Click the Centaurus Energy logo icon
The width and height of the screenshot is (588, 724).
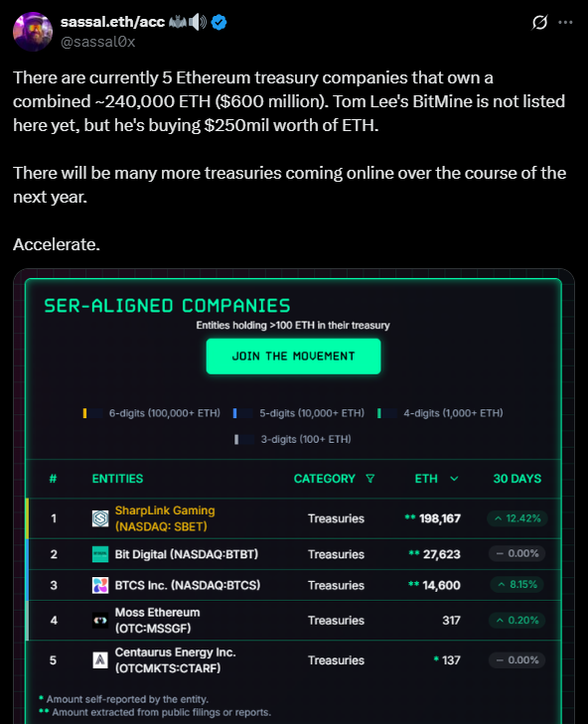click(x=100, y=660)
